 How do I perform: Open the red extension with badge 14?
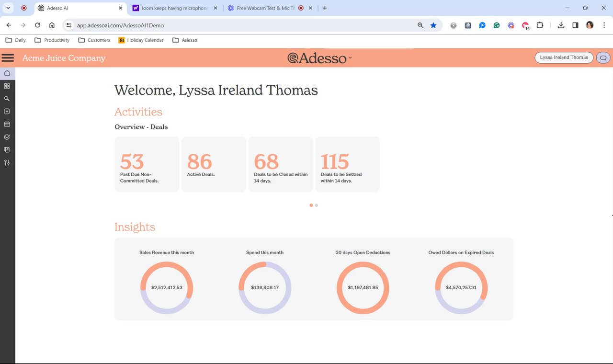(525, 25)
